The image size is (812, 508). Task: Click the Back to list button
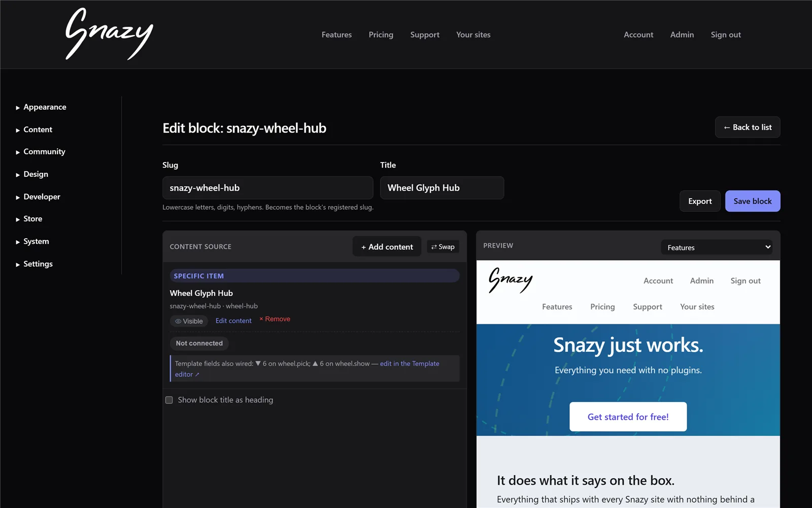[748, 127]
